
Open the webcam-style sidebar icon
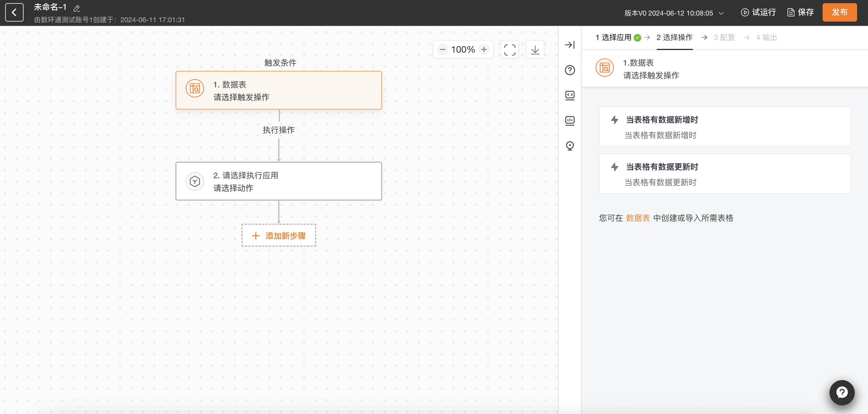coord(569,146)
